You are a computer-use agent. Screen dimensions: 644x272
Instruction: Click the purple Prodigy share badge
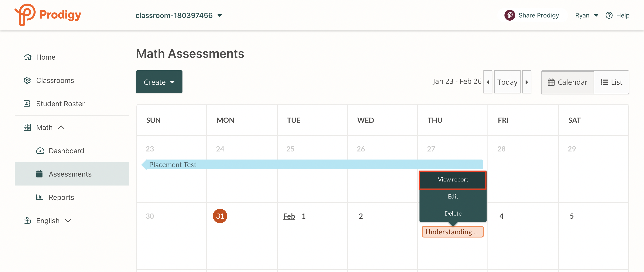pos(510,15)
